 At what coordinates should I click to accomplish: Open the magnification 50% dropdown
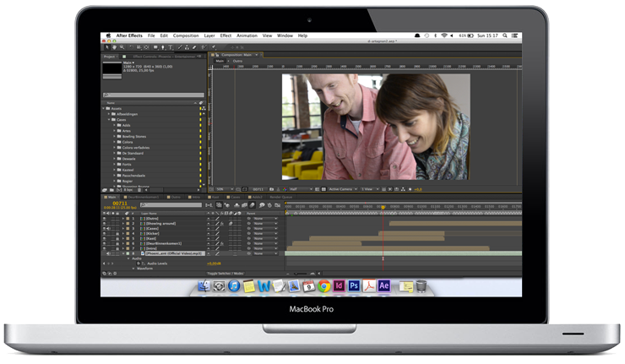[225, 189]
